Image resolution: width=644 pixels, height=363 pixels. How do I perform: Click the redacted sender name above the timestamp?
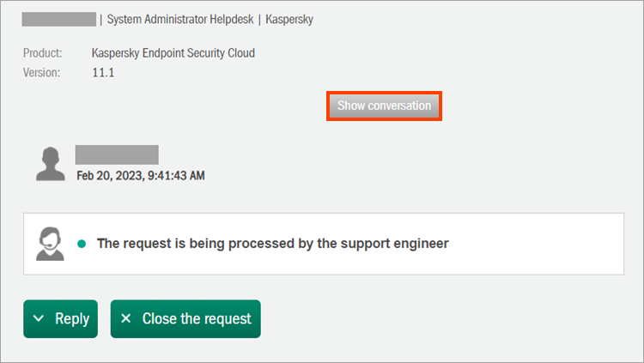pyautogui.click(x=117, y=155)
